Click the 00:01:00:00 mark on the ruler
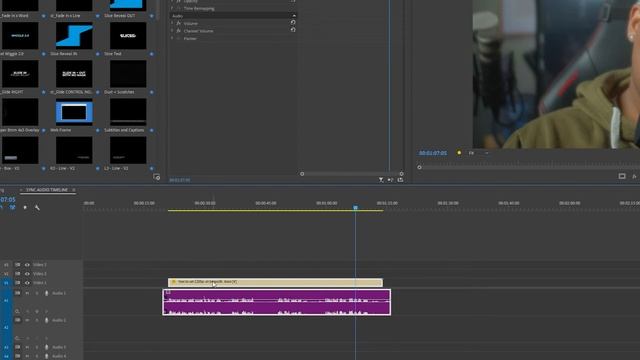 click(x=327, y=203)
